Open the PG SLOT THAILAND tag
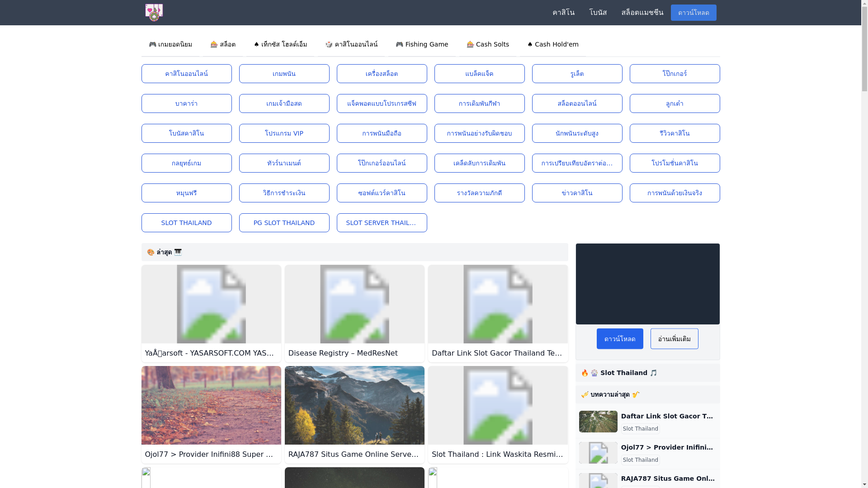Image resolution: width=868 pixels, height=488 pixels. [284, 223]
